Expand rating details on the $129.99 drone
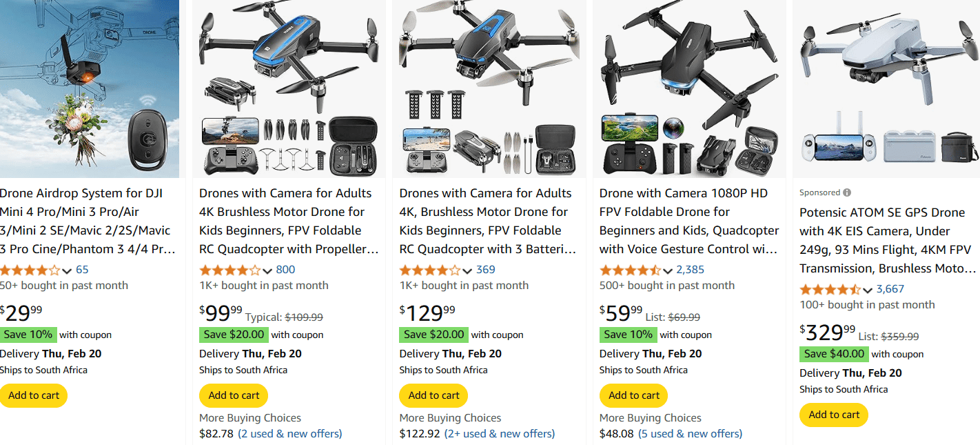Screen dimensions: 980x445 point(468,270)
